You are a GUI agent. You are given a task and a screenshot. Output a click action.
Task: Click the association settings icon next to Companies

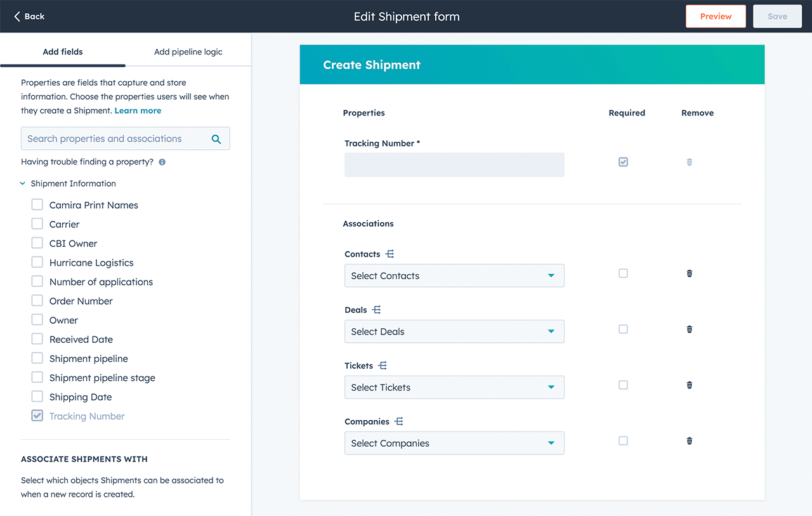(396, 421)
